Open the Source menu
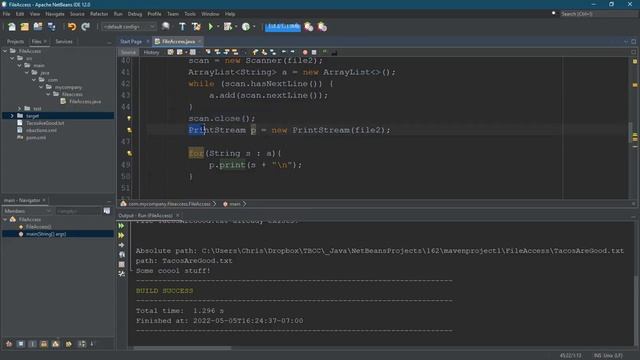This screenshot has height=360, width=640. pyautogui.click(x=77, y=14)
